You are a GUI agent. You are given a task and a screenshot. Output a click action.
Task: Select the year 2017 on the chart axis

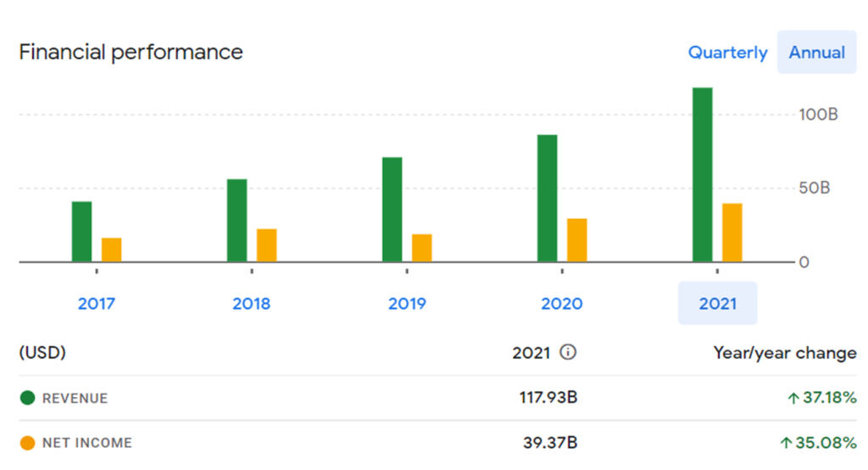pos(97,303)
